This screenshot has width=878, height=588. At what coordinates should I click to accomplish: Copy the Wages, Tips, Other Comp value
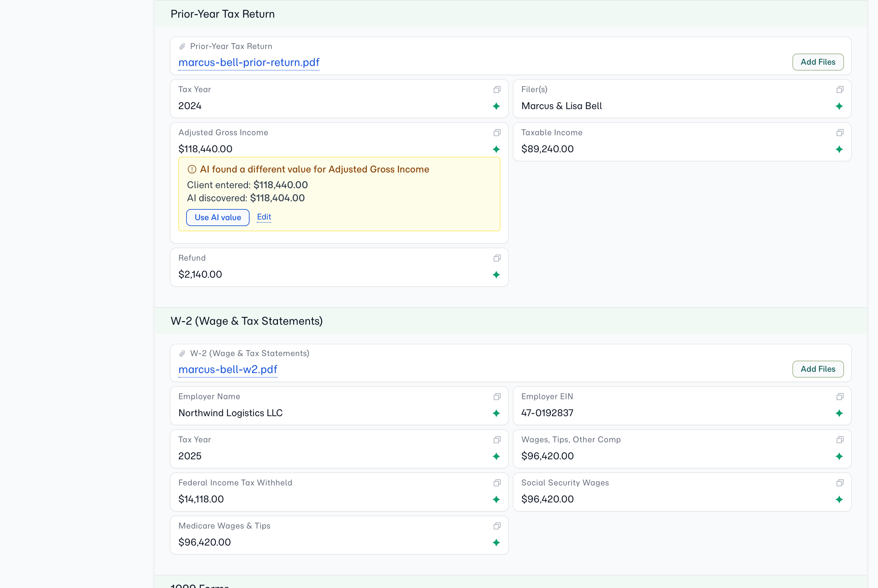point(840,440)
